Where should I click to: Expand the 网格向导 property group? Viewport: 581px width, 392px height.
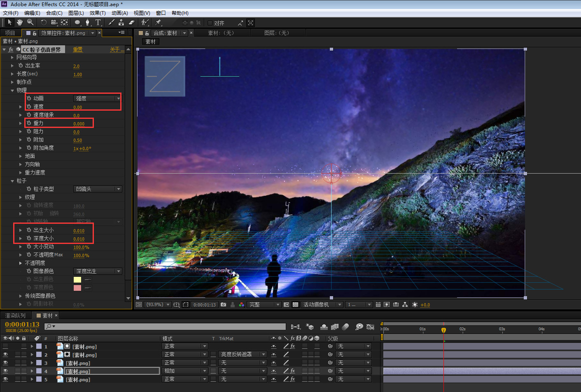(12, 58)
